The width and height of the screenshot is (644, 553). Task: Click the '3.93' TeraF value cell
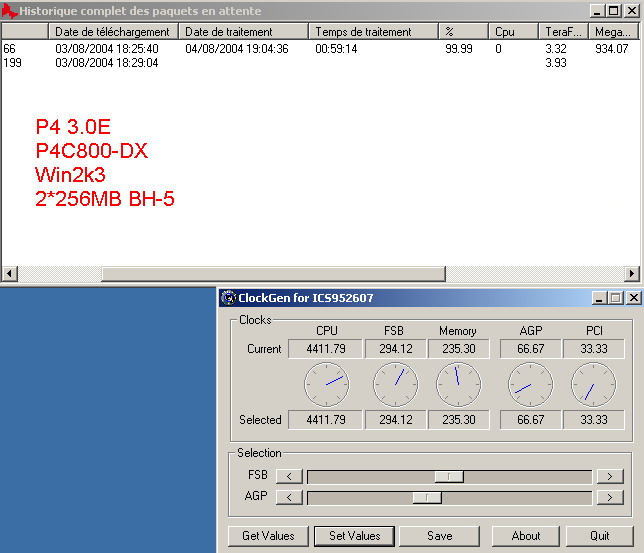556,63
